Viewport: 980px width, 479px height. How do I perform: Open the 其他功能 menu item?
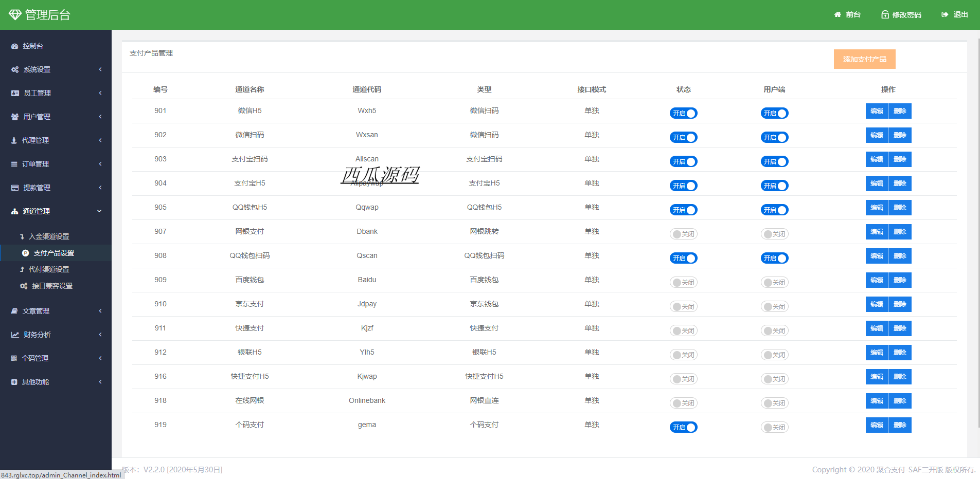coord(56,382)
